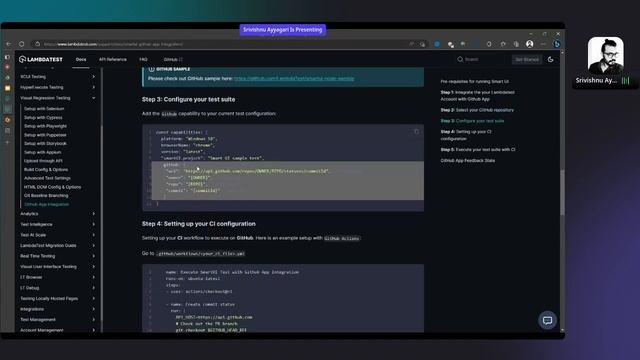
Task: Copy the capabilities code block
Action: click(416, 131)
